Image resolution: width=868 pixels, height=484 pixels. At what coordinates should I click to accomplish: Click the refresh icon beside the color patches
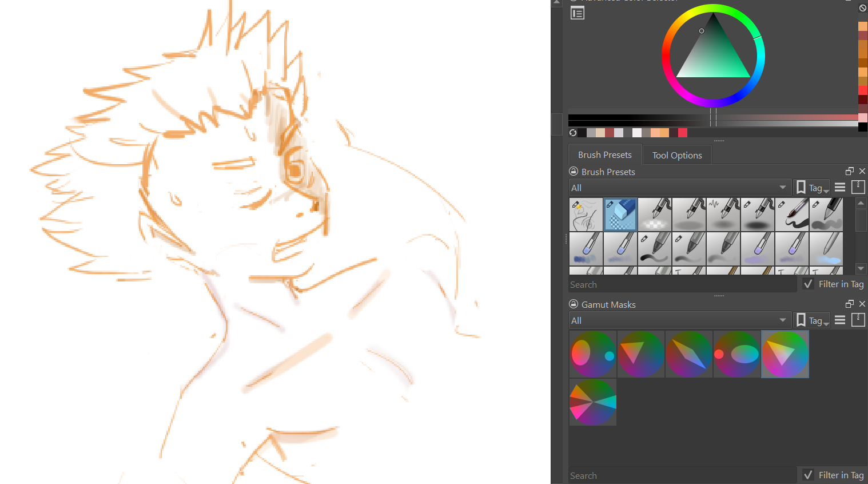tap(573, 133)
